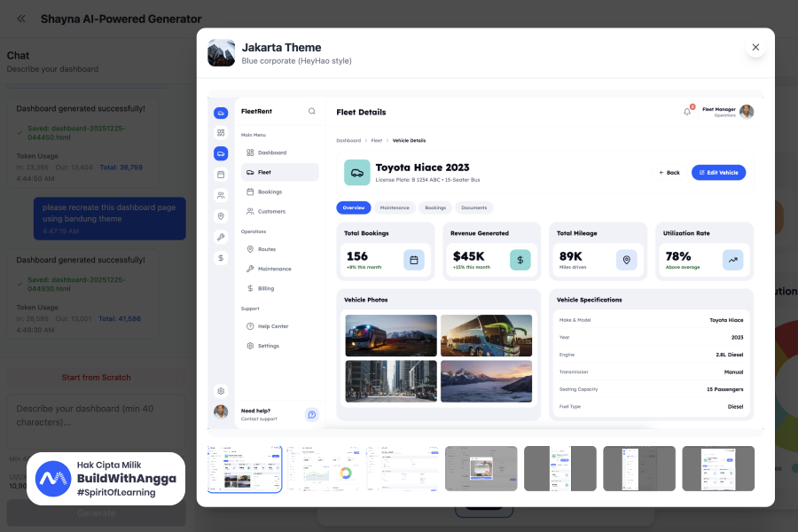Click the key icon in the slim rail
This screenshot has width=798, height=532.
221,237
